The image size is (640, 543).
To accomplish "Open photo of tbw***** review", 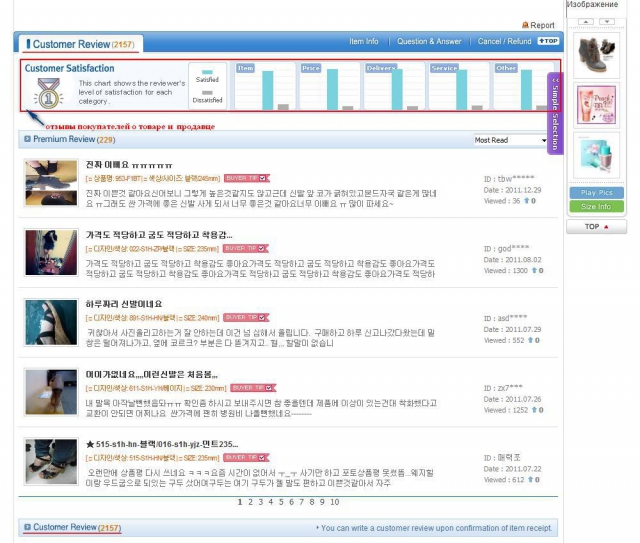I will [x=51, y=183].
